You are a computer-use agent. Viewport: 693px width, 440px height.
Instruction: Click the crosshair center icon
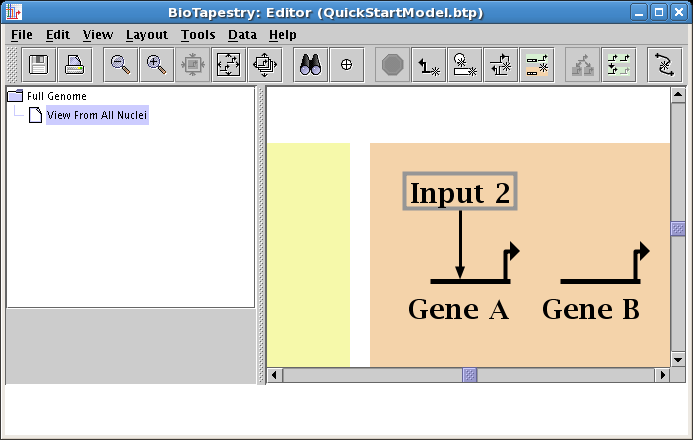click(x=346, y=64)
